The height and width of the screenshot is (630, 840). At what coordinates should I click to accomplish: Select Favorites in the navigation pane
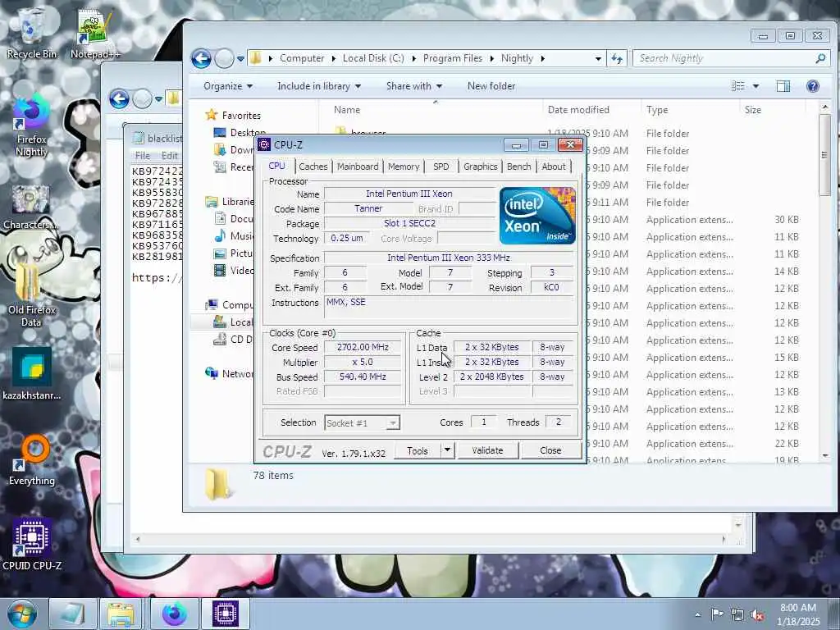(241, 115)
